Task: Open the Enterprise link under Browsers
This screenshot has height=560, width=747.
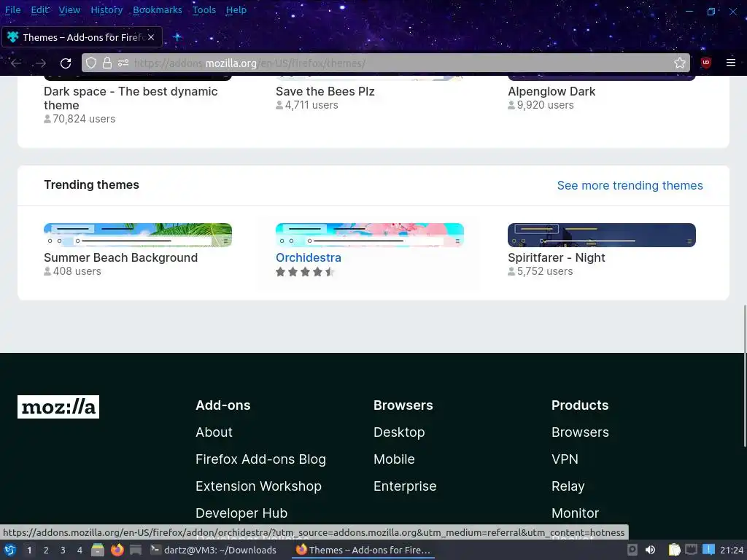Action: tap(405, 486)
